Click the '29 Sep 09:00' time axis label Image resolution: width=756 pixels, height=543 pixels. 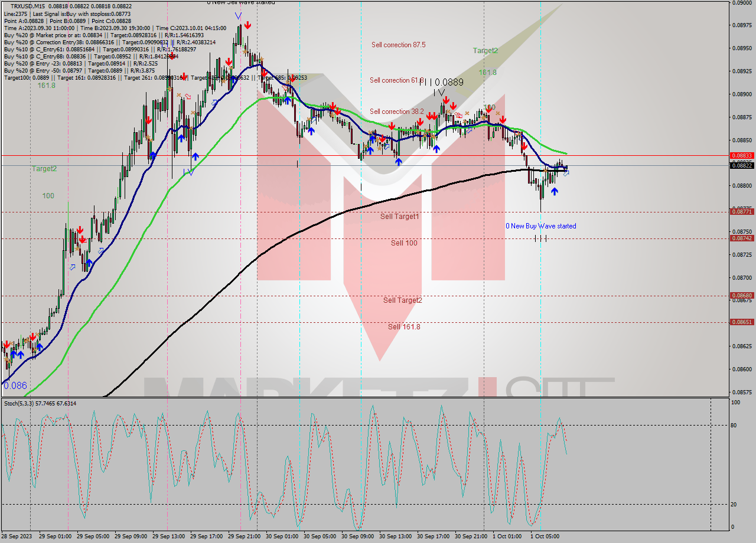tap(130, 537)
